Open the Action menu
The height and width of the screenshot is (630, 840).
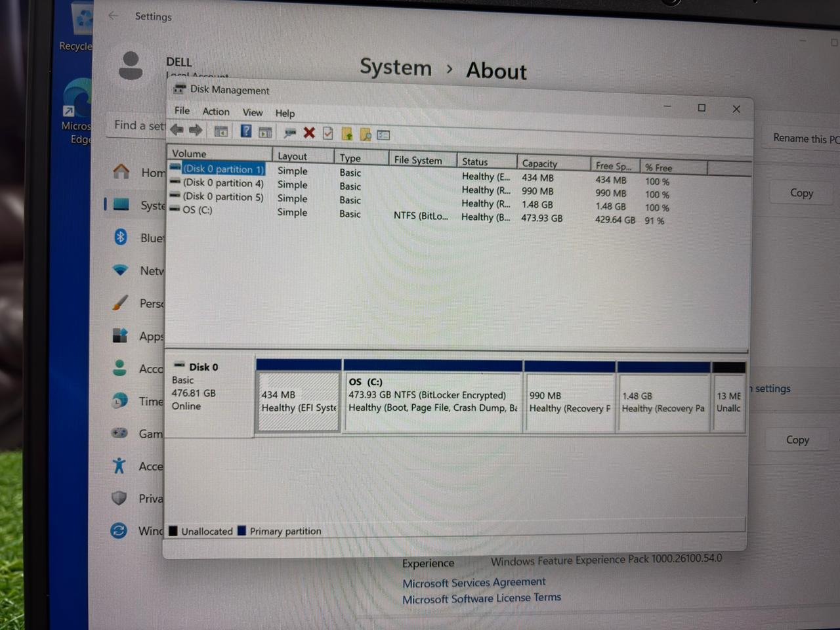(216, 112)
